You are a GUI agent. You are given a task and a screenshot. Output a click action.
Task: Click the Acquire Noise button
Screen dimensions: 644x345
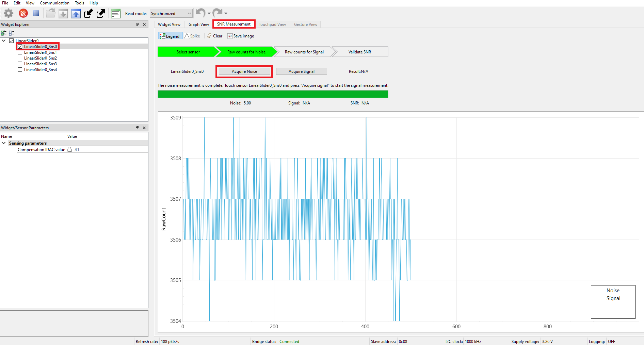point(244,71)
